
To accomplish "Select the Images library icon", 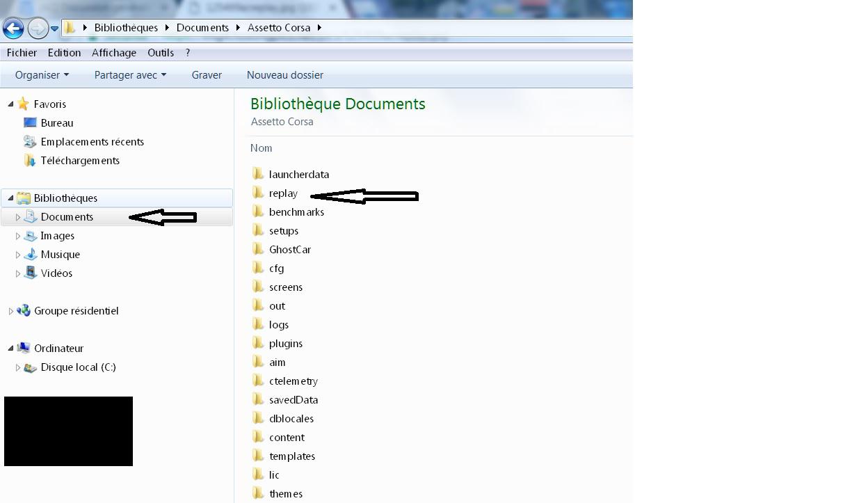I will click(31, 236).
